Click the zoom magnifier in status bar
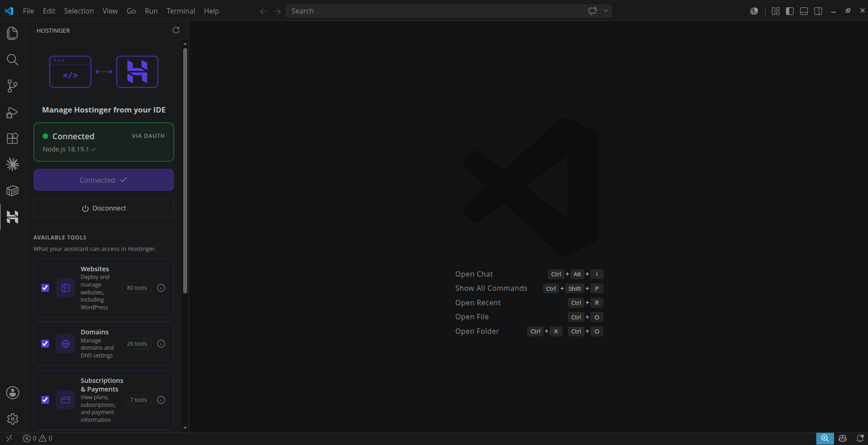 825,438
